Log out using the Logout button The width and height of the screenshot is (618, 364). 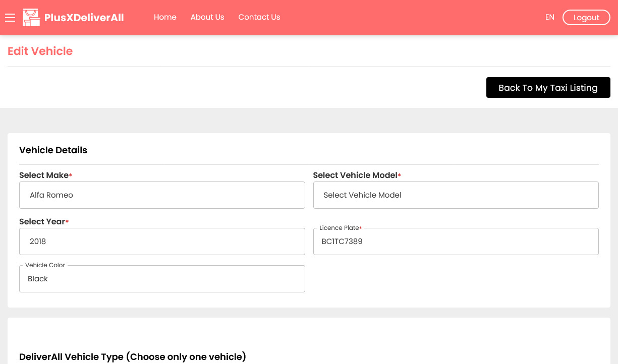pos(586,18)
